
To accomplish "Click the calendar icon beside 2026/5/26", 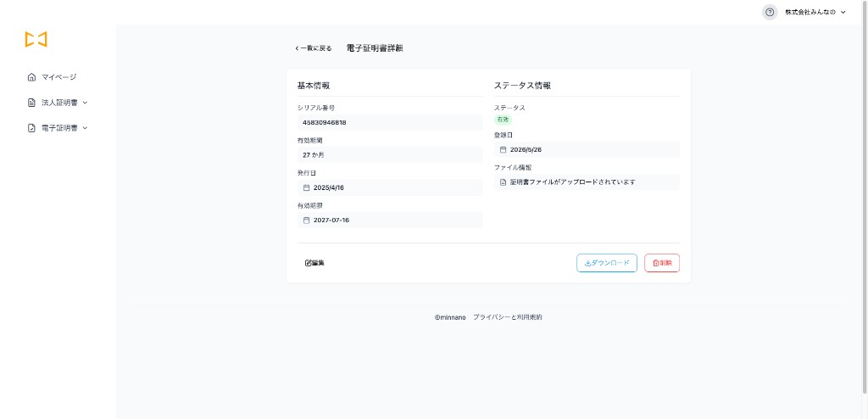I will click(x=503, y=149).
